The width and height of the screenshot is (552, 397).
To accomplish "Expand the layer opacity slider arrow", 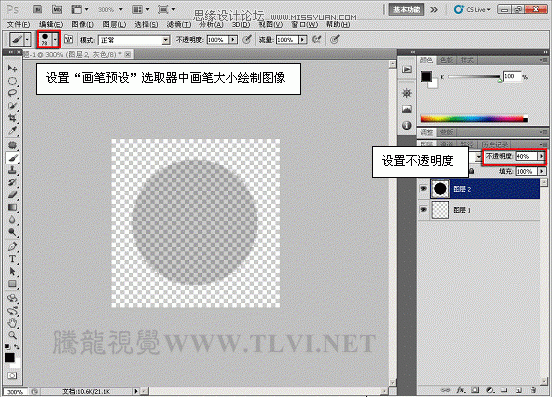I will (x=541, y=156).
